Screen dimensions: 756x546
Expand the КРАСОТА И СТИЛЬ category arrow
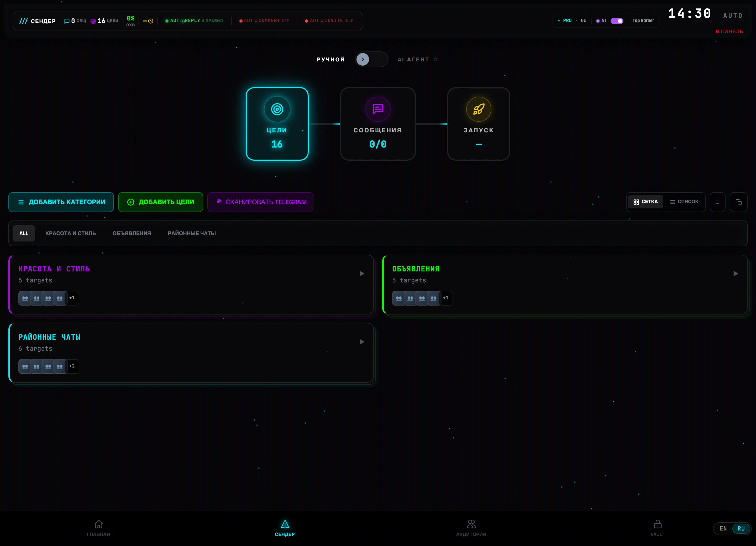pos(362,274)
